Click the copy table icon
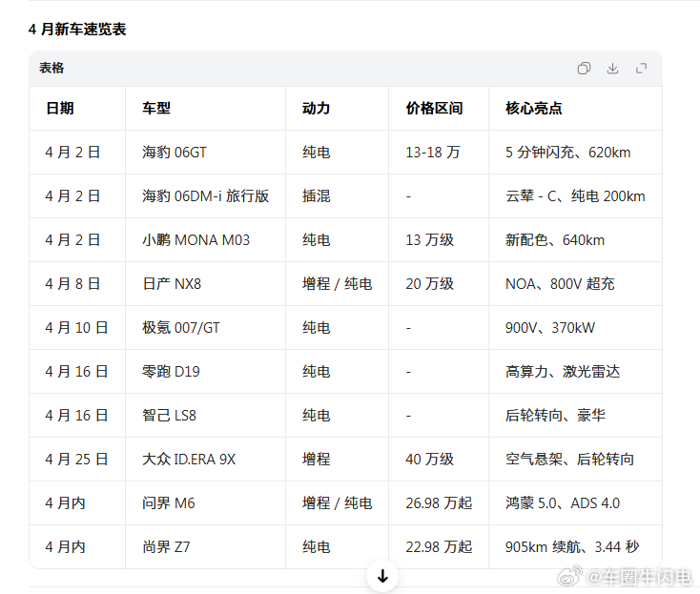Screen dimensions: 700x594 point(584,69)
